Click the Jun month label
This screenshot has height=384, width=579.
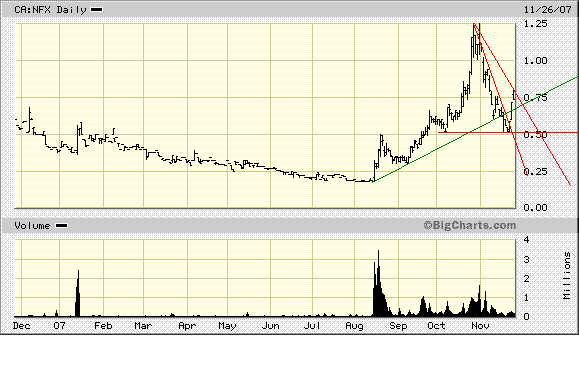pos(271,326)
